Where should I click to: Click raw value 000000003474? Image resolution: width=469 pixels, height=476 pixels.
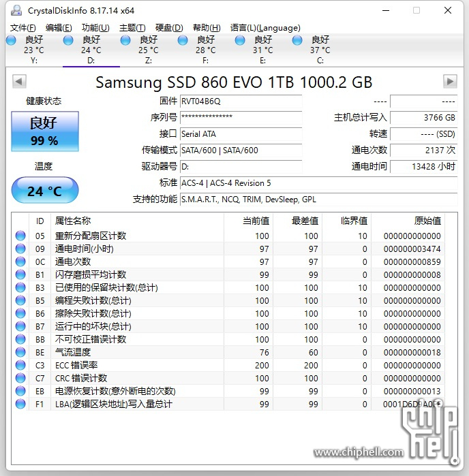coord(412,249)
